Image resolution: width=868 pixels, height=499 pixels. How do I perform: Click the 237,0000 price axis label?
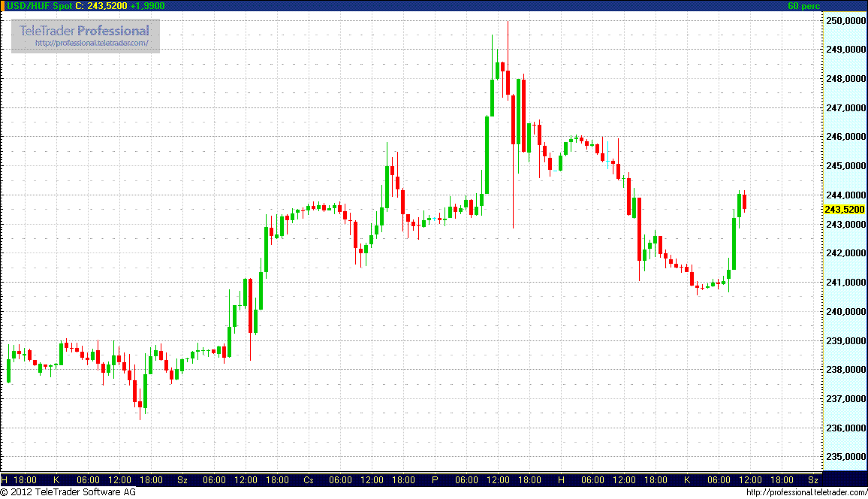[846, 399]
